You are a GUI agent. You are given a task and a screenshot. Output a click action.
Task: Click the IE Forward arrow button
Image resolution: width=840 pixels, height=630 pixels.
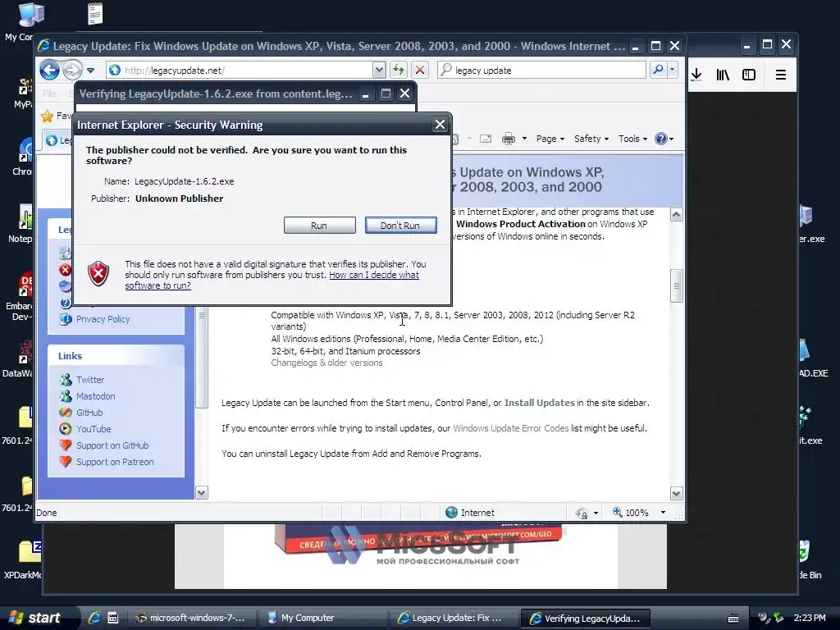point(72,70)
